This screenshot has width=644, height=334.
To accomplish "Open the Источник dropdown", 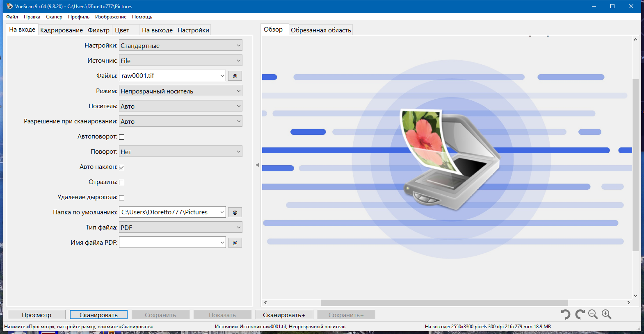I will click(x=180, y=61).
